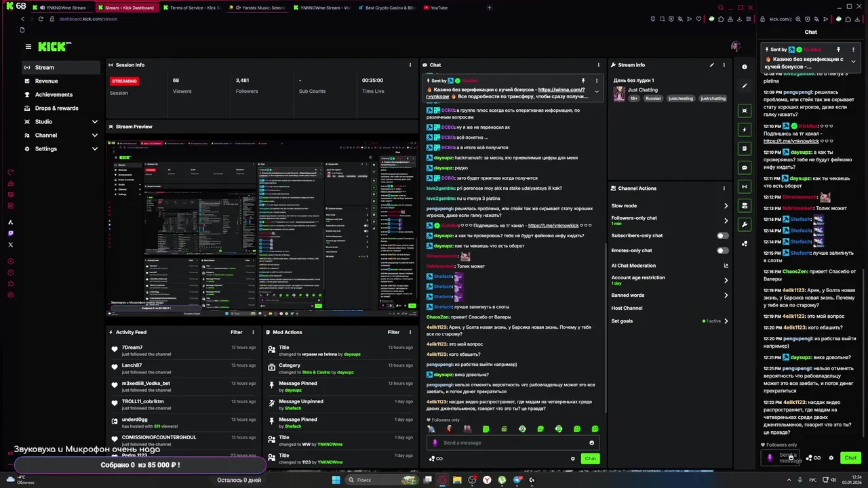Edit stream info with the pencil in Stream info header

point(711,65)
